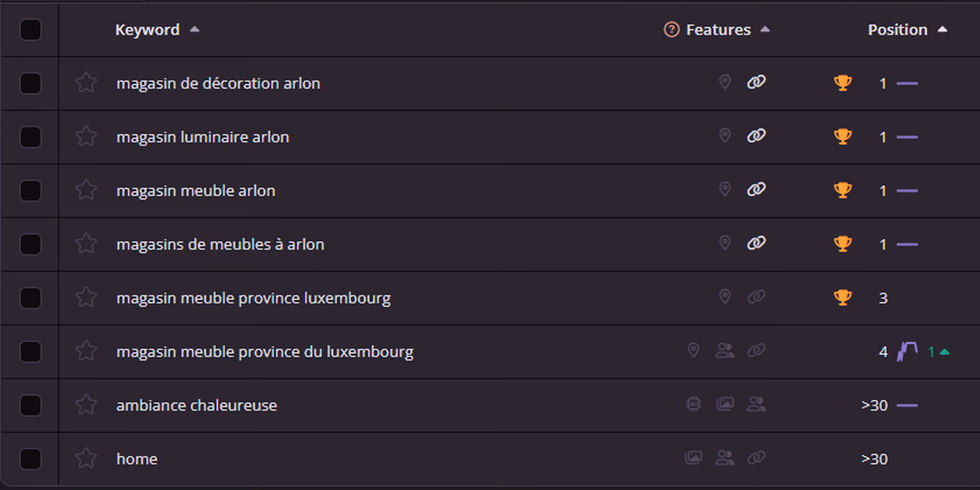Click people icon for 'magasin meuble province du luxembourg'

click(x=725, y=351)
